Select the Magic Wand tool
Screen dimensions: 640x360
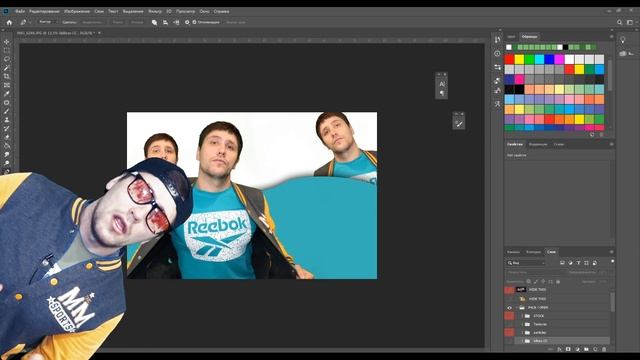pos(7,67)
